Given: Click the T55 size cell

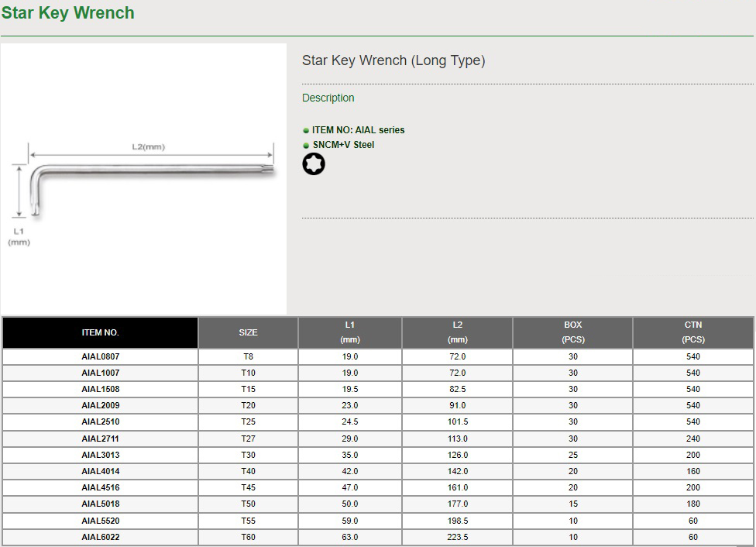Looking at the screenshot, I should pos(248,521).
